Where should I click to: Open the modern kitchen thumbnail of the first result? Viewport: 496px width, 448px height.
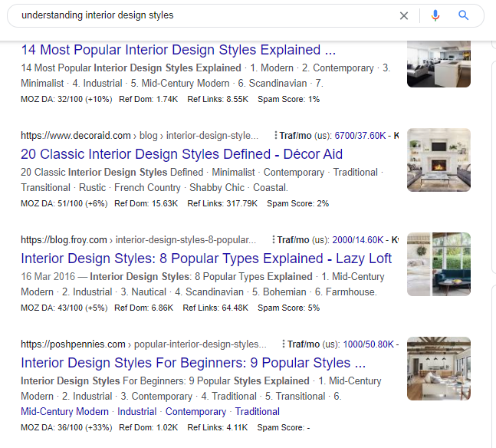(439, 64)
